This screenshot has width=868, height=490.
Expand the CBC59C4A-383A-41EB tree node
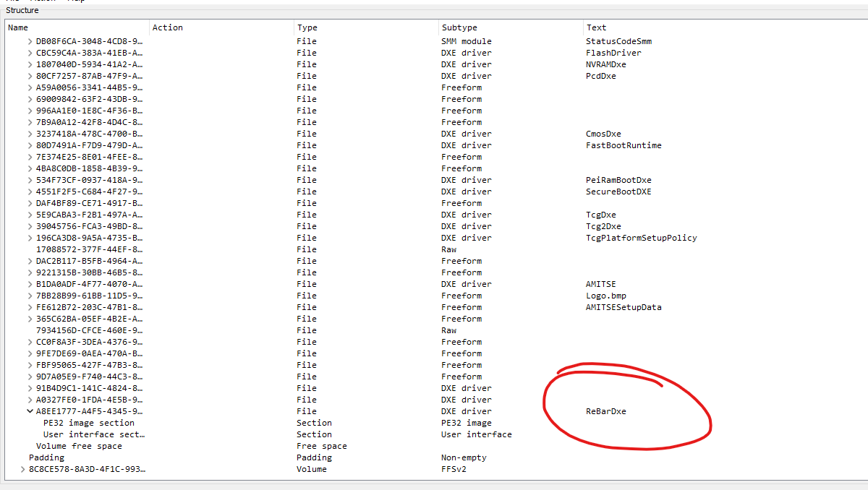30,53
